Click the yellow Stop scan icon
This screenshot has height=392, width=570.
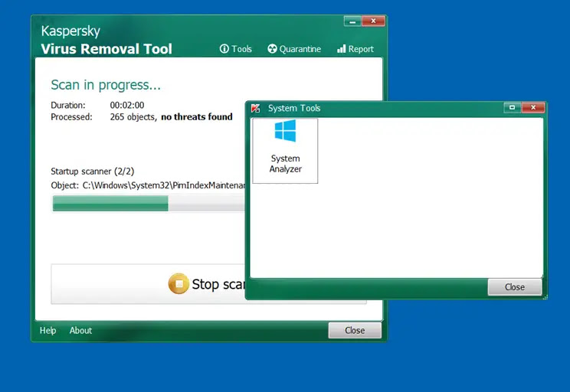(179, 284)
